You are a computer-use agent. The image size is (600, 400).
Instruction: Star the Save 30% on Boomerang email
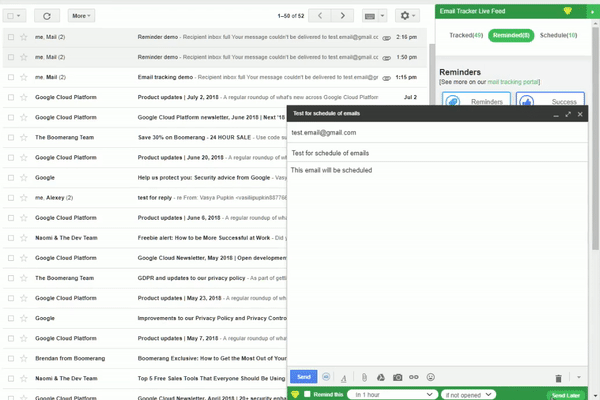click(24, 137)
